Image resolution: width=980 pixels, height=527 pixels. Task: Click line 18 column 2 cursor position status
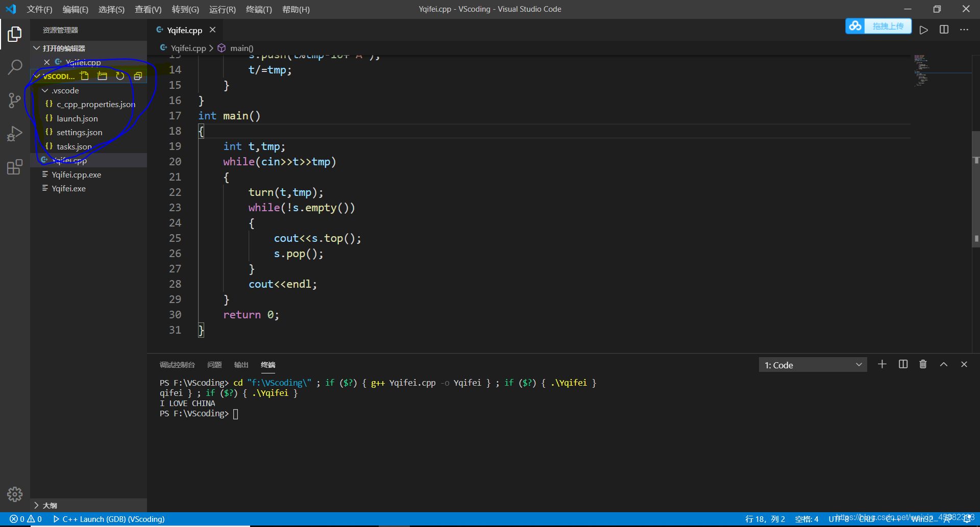[x=765, y=519]
